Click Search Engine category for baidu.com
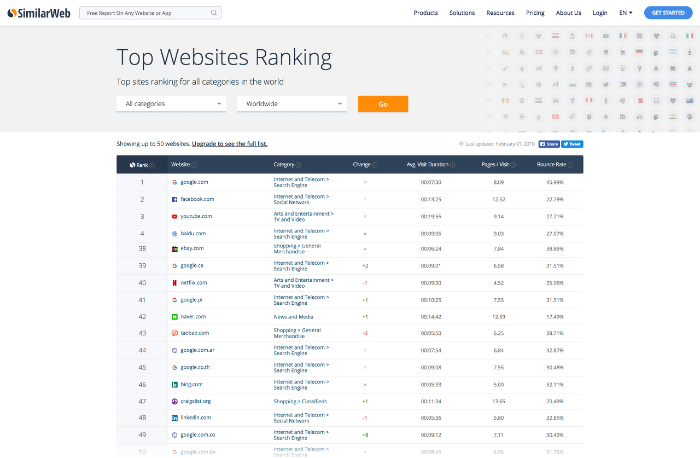This screenshot has width=700, height=458. pyautogui.click(x=290, y=237)
